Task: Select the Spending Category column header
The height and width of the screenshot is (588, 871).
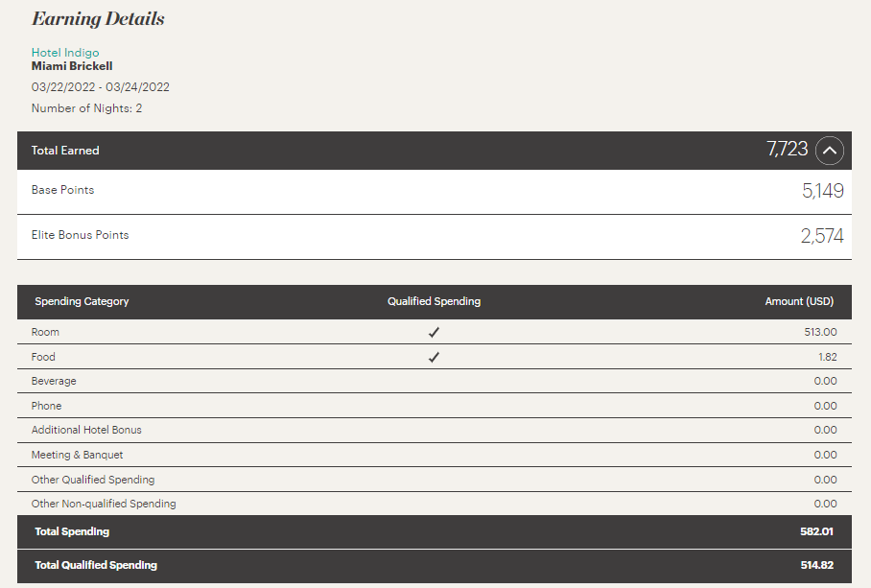Action: [x=82, y=301]
